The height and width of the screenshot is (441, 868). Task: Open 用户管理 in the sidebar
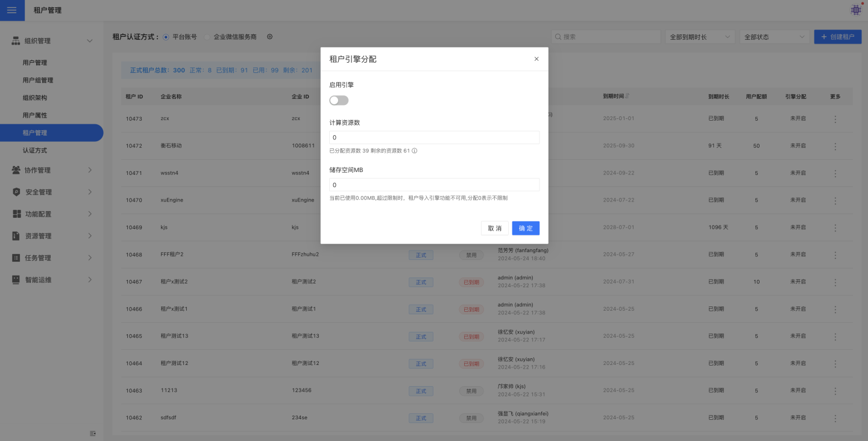(x=35, y=63)
